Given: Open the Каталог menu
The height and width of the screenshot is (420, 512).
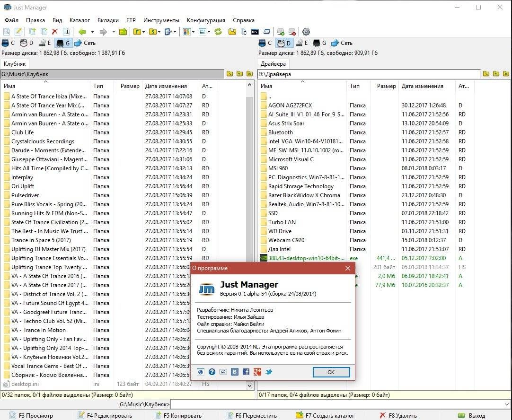Looking at the screenshot, I should click(x=79, y=20).
